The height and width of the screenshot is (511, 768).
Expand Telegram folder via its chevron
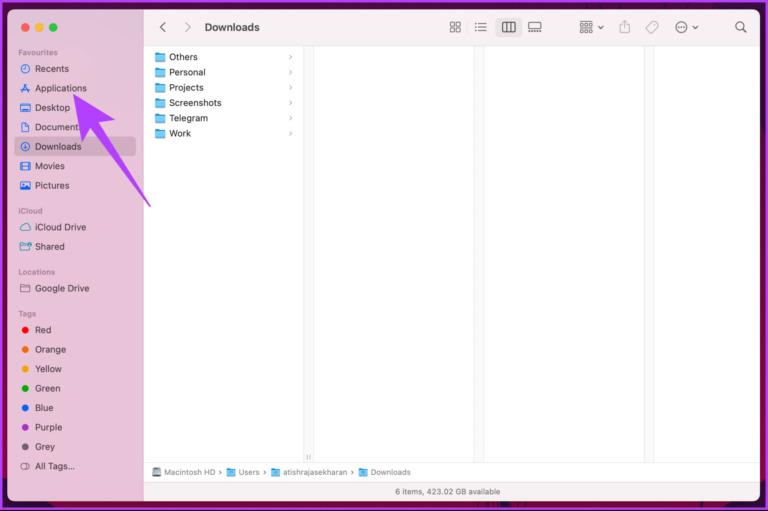(x=290, y=118)
